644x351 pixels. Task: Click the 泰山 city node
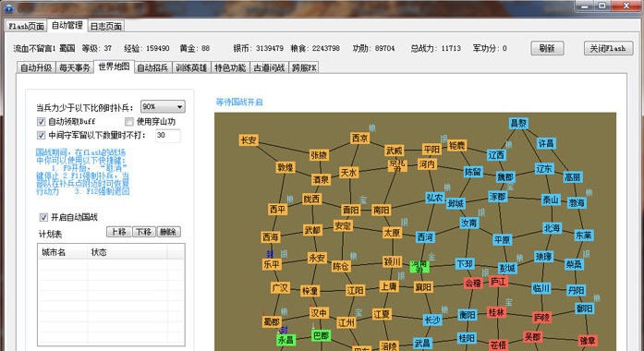coord(551,200)
